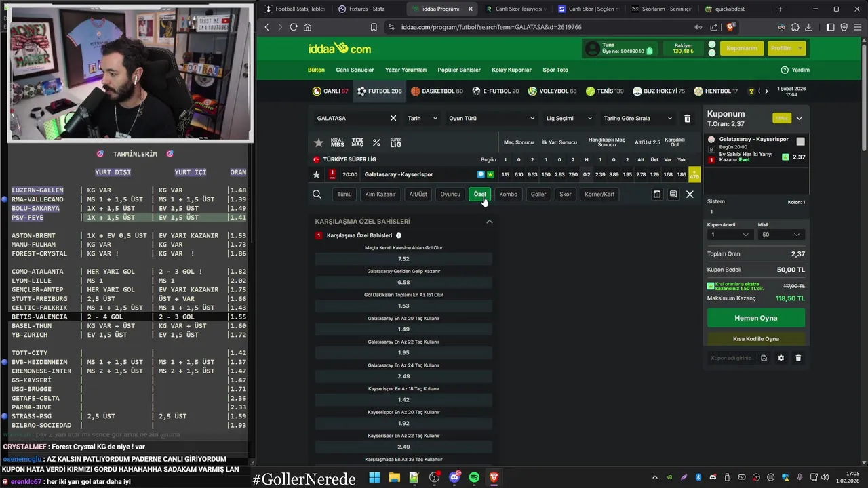Open the match comment bubble icon
The height and width of the screenshot is (488, 868).
[x=481, y=174]
